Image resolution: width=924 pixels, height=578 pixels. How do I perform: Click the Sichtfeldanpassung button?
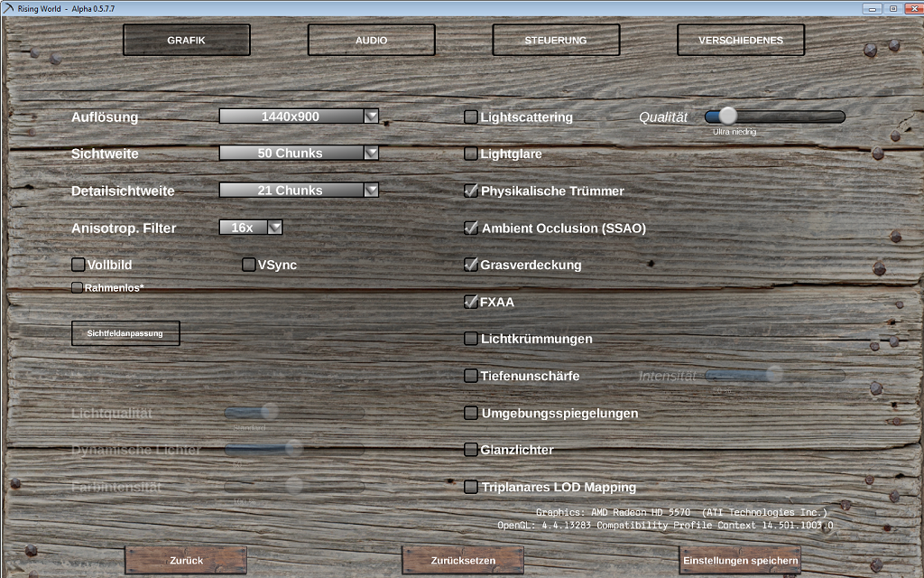(x=125, y=333)
